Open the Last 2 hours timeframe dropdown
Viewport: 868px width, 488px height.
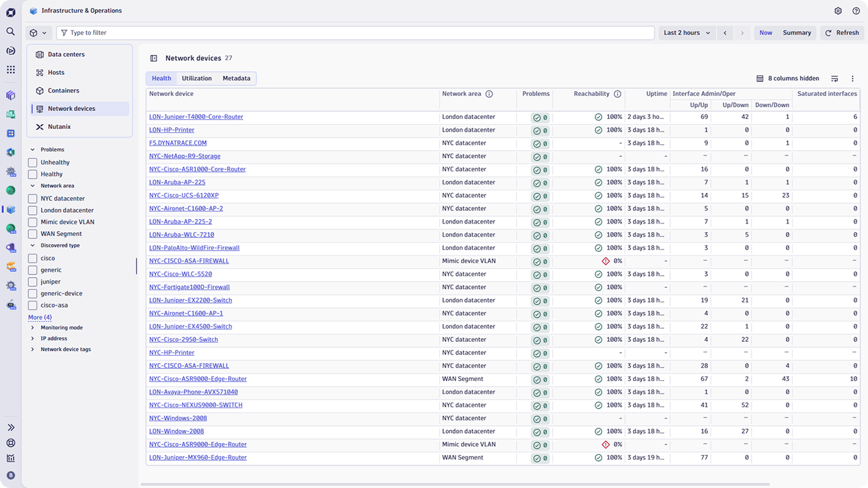(687, 32)
